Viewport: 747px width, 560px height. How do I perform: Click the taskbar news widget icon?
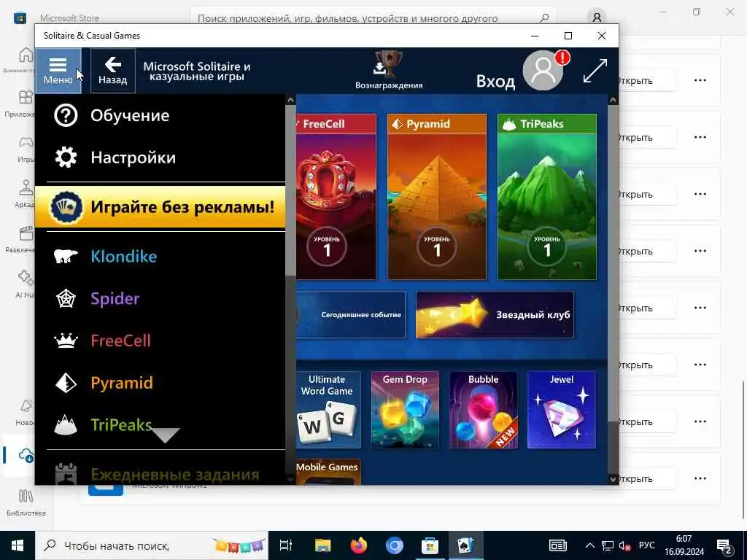[558, 545]
